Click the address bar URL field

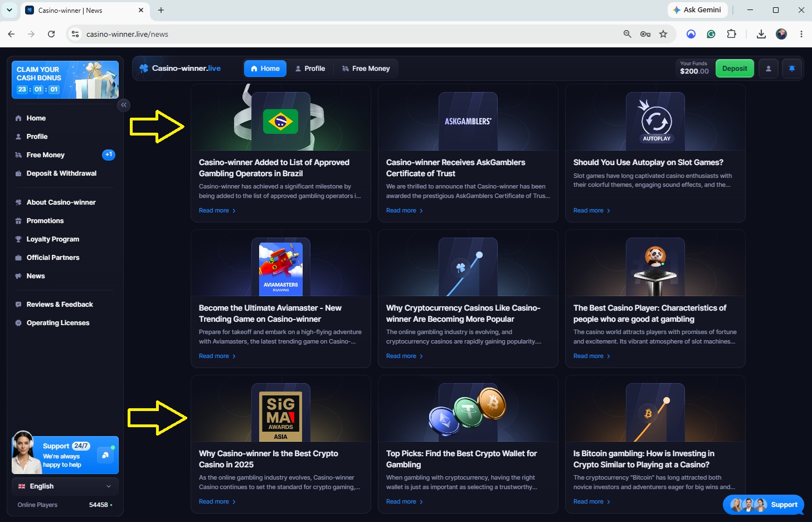(351, 34)
